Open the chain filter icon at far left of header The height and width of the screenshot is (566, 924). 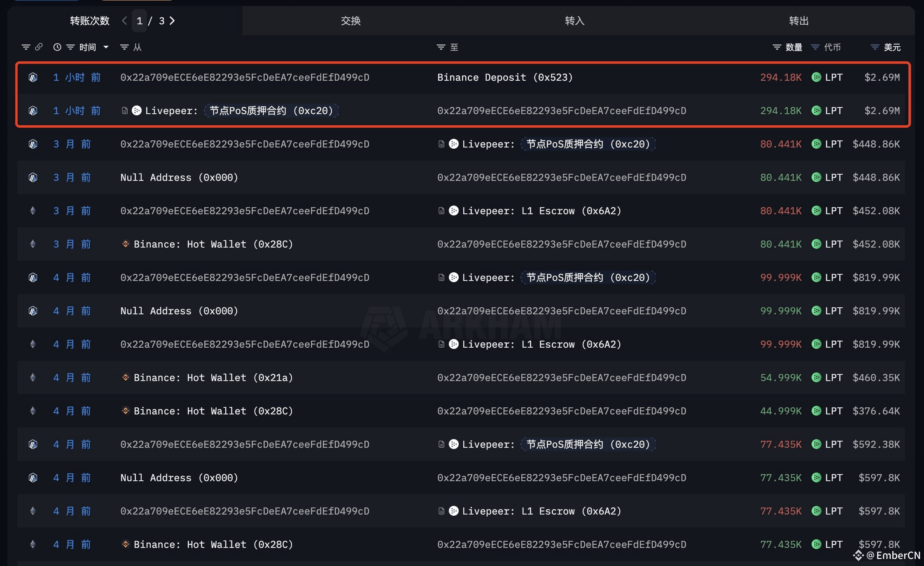[26, 47]
